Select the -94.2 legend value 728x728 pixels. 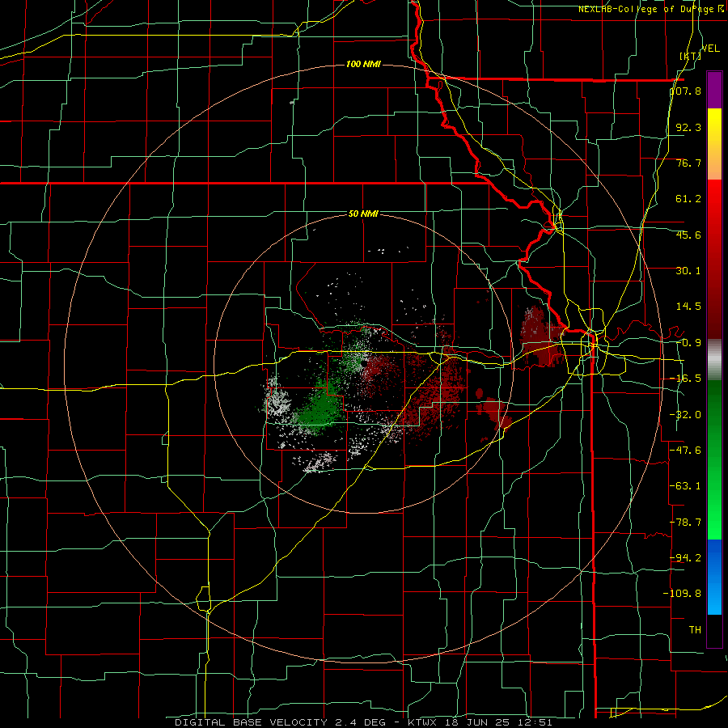(x=686, y=557)
